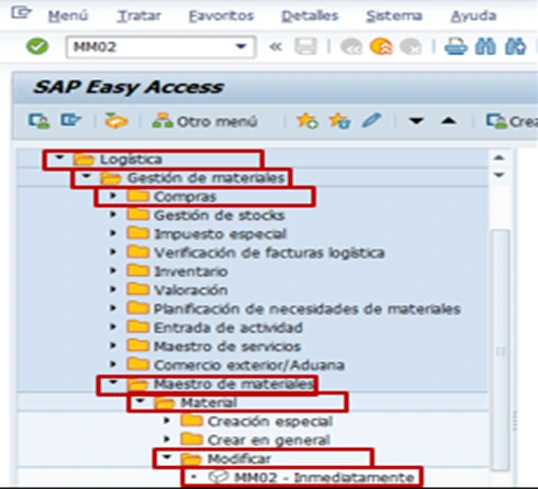
Task: Click the Move favorites down arrow
Action: [416, 121]
